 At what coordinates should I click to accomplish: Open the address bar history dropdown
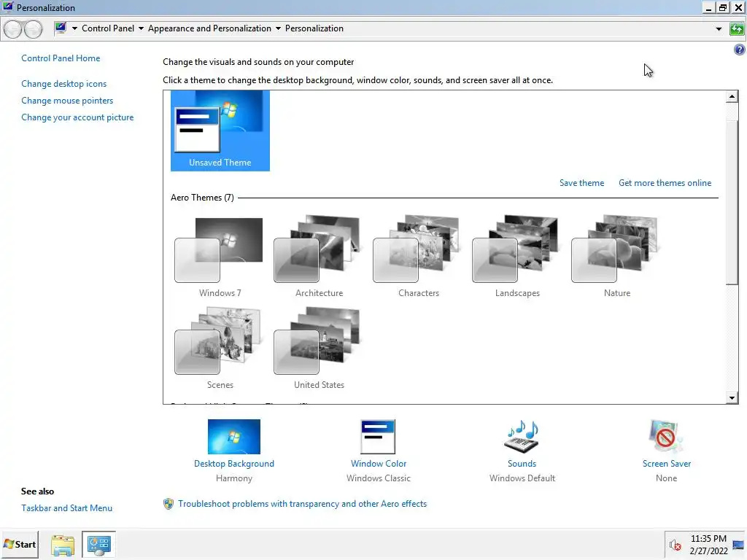point(719,29)
